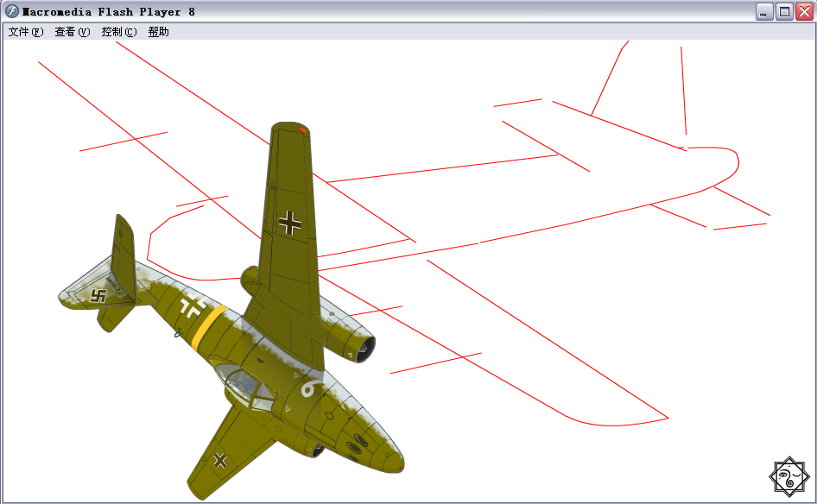This screenshot has height=504, width=817.
Task: Maximize the Flash Player window
Action: pyautogui.click(x=784, y=11)
